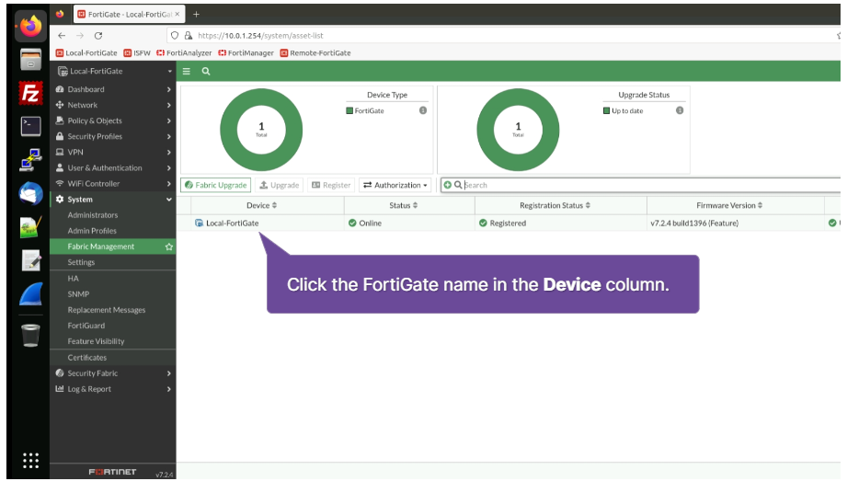Open Replacement Messages
Screen dimensions: 847x504
point(107,310)
